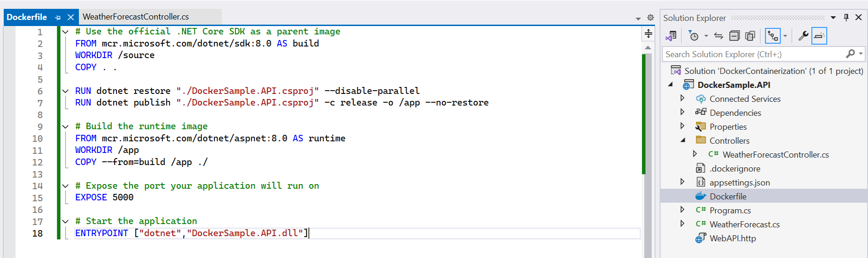Select Program.cs in Solution Explorer
Viewport: 868px width, 258px height.
coord(730,210)
